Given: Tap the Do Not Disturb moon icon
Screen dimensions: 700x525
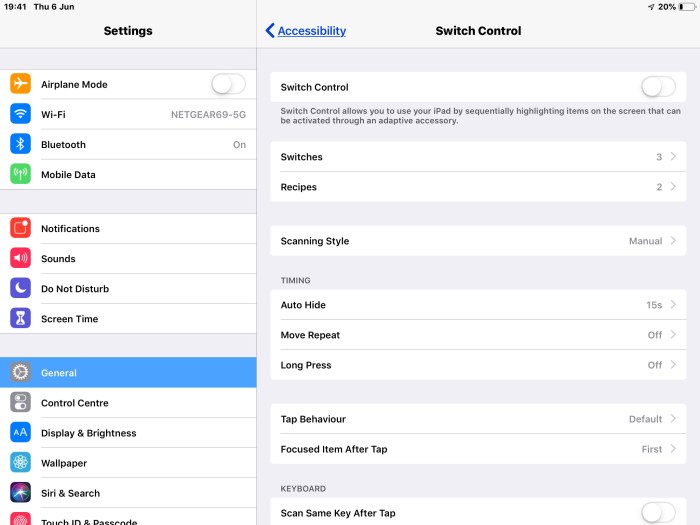Looking at the screenshot, I should [x=20, y=289].
